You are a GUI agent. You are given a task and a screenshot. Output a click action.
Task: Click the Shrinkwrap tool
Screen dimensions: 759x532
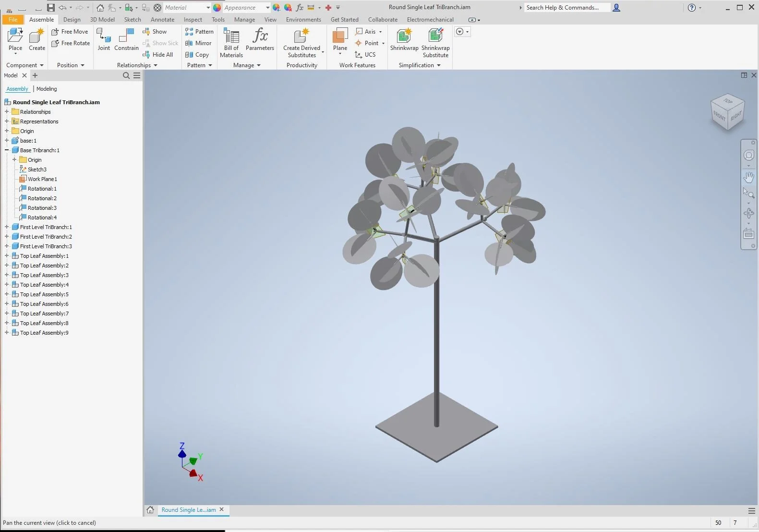404,39
